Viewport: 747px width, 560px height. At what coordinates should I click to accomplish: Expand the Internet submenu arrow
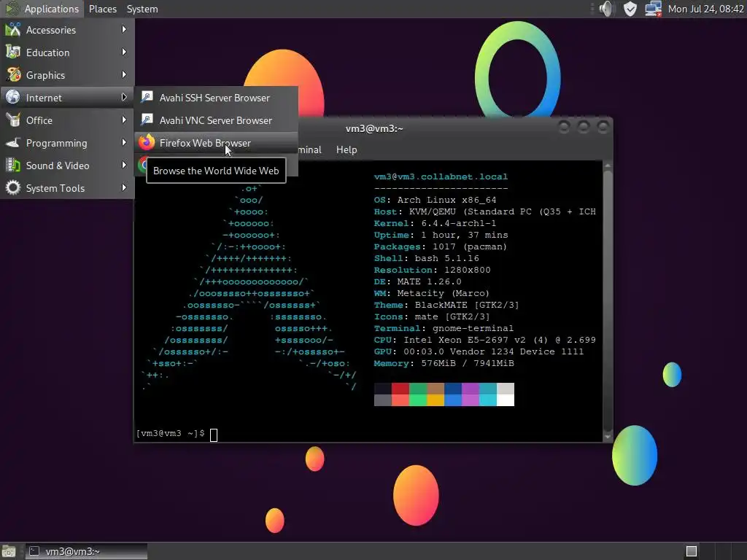tap(124, 97)
